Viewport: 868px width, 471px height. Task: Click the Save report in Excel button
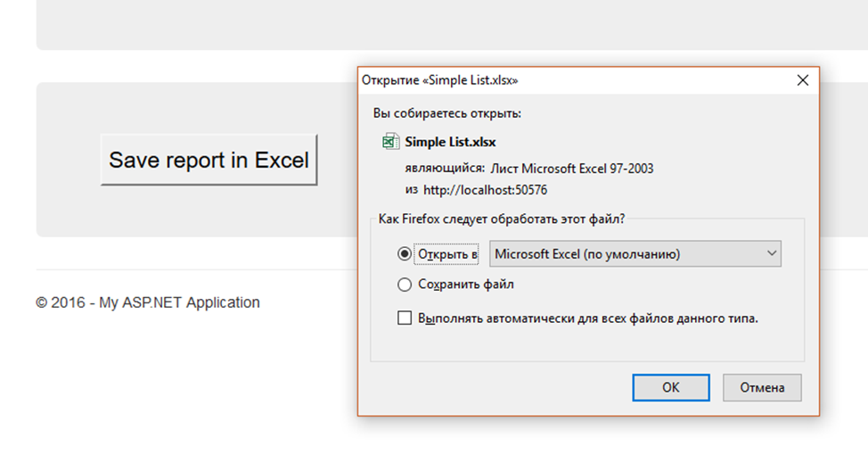click(x=209, y=160)
